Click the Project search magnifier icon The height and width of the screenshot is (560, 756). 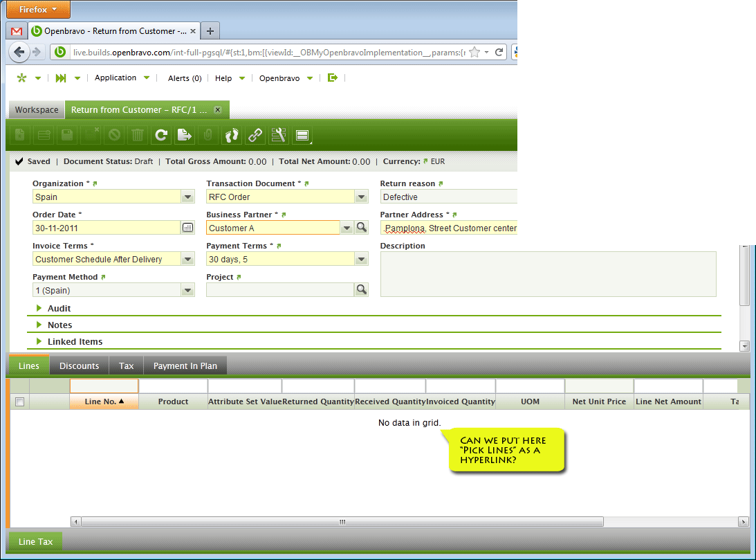(362, 289)
